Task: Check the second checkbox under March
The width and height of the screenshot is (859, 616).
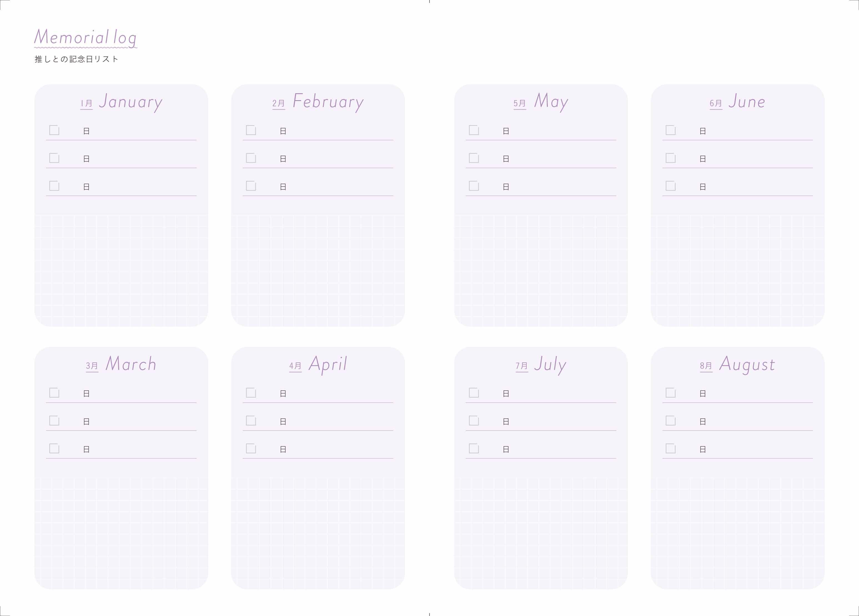Action: pos(54,421)
